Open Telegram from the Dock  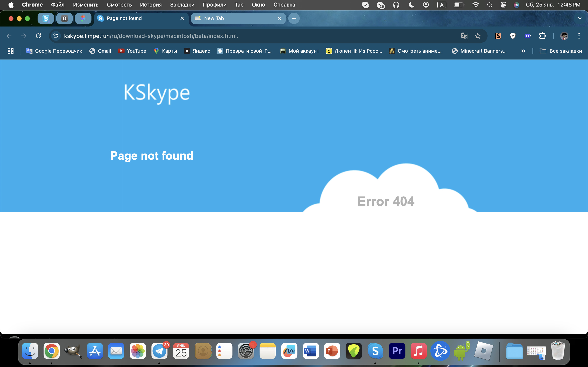159,351
